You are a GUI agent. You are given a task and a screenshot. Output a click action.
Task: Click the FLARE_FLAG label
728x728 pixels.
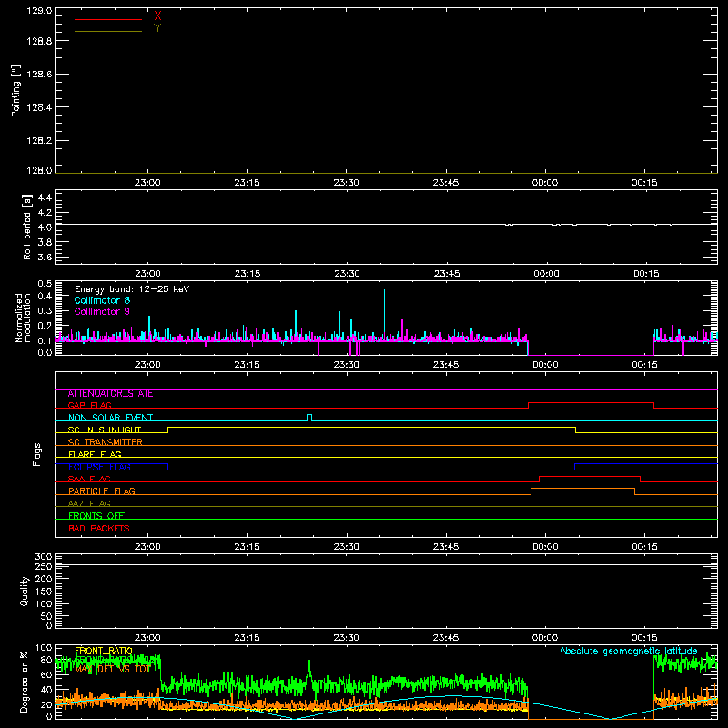[95, 454]
